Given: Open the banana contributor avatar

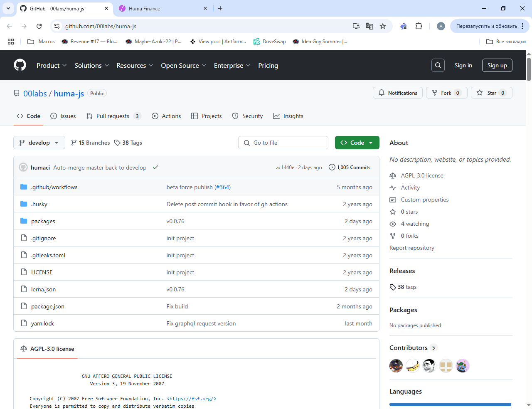Looking at the screenshot, I should [x=413, y=366].
